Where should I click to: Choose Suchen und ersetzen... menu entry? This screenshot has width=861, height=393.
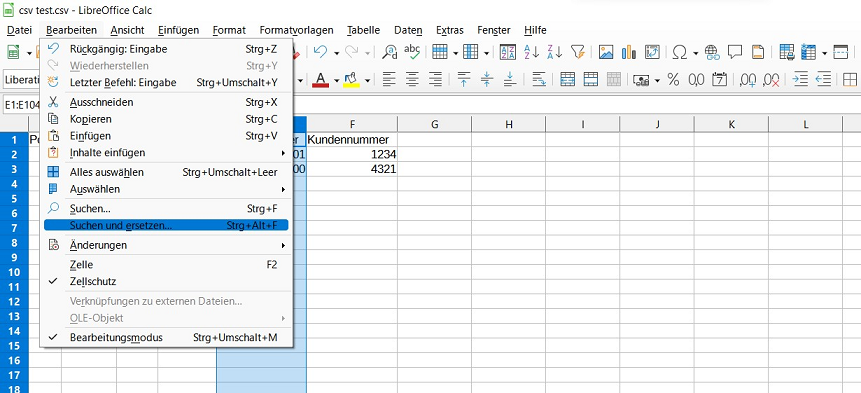coord(166,225)
